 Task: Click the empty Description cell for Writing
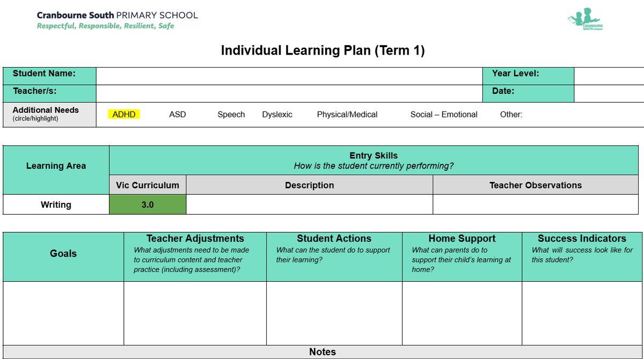(309, 204)
